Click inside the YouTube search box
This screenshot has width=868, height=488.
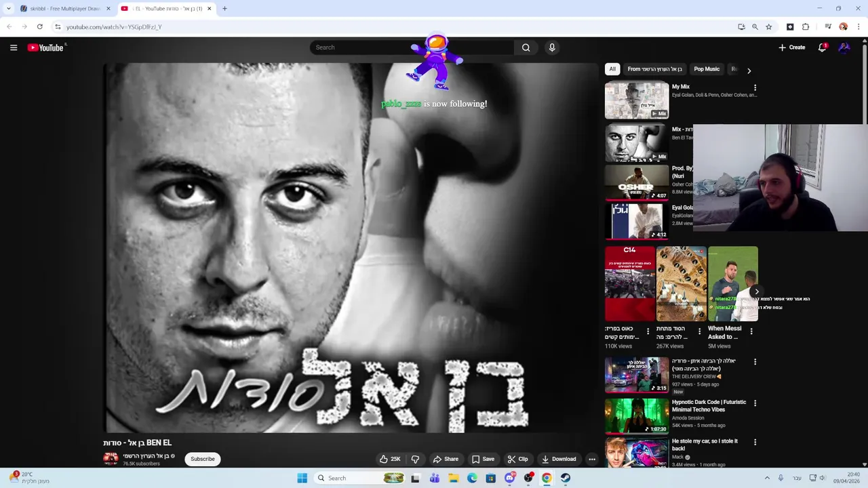[412, 47]
